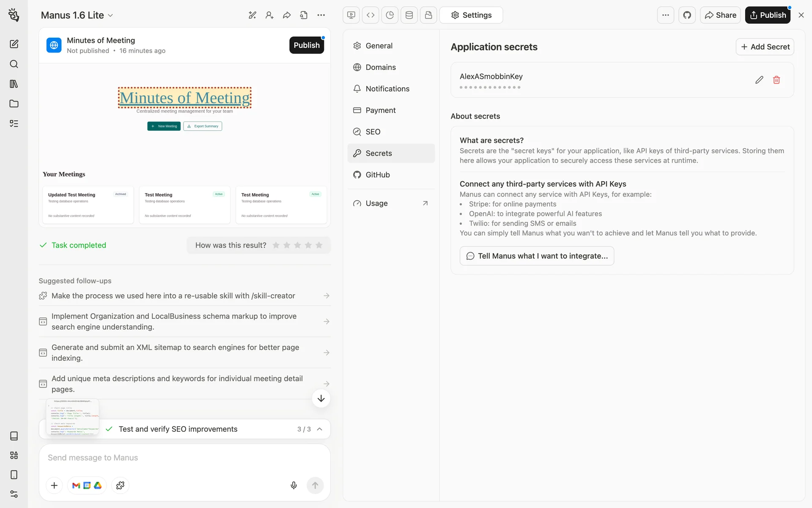The image size is (812, 508).
Task: Open the GitHub icon in the top toolbar
Action: [x=687, y=15]
